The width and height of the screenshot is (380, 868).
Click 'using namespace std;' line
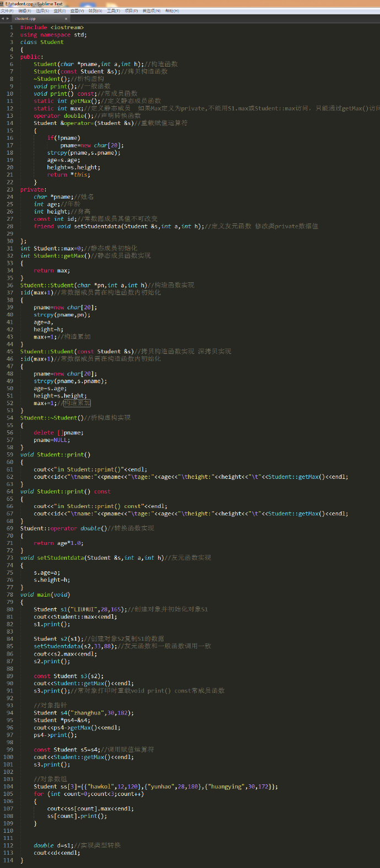tap(53, 35)
